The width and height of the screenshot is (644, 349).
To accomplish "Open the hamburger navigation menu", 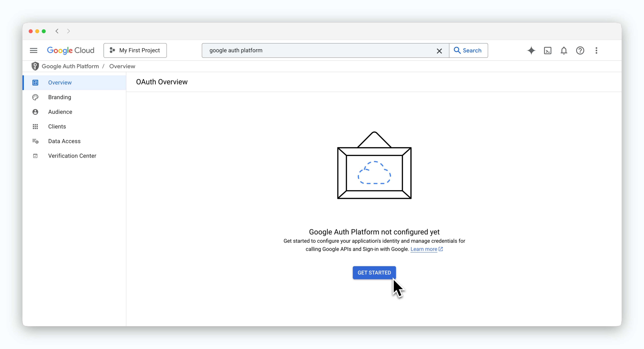I will click(34, 51).
